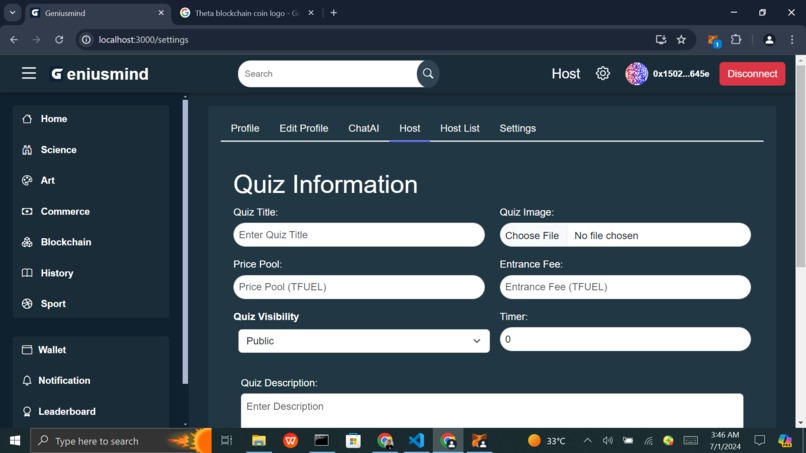The image size is (806, 453).
Task: Click the Wallet sidebar icon
Action: (x=27, y=350)
